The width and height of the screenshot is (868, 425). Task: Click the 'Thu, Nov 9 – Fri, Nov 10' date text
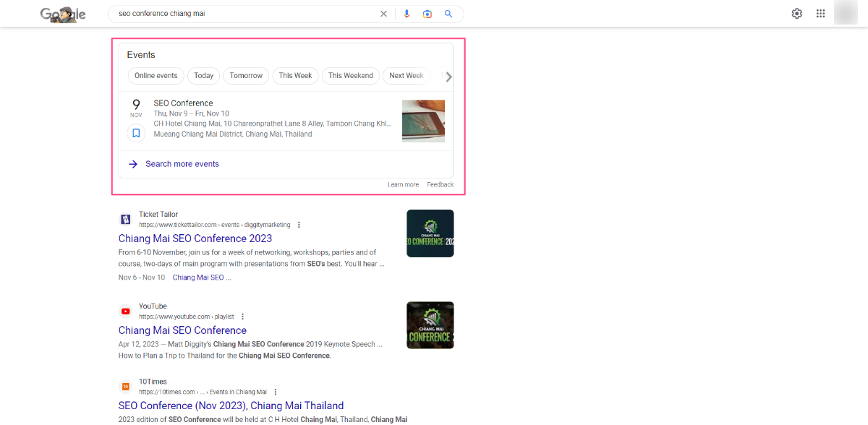tap(192, 113)
